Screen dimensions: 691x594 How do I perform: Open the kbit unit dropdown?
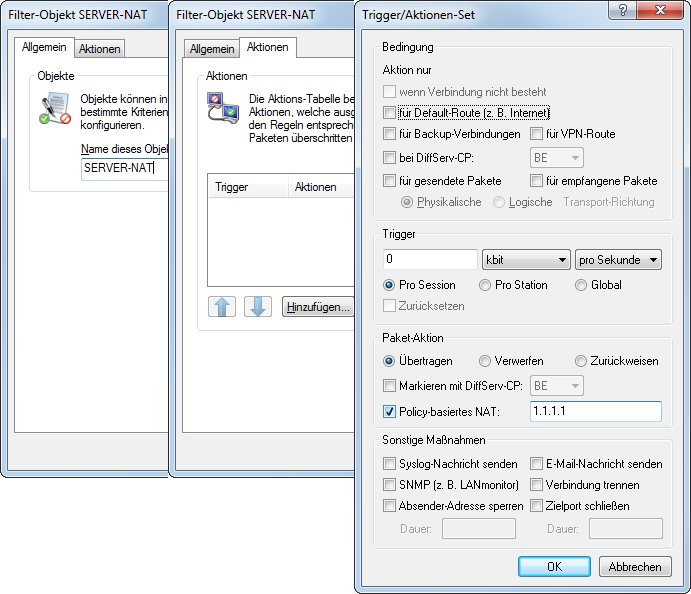coord(526,260)
